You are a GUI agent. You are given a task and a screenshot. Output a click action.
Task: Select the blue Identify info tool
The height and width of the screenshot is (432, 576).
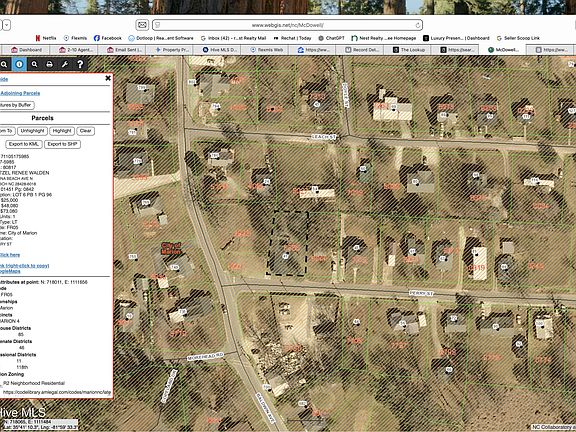(19, 64)
